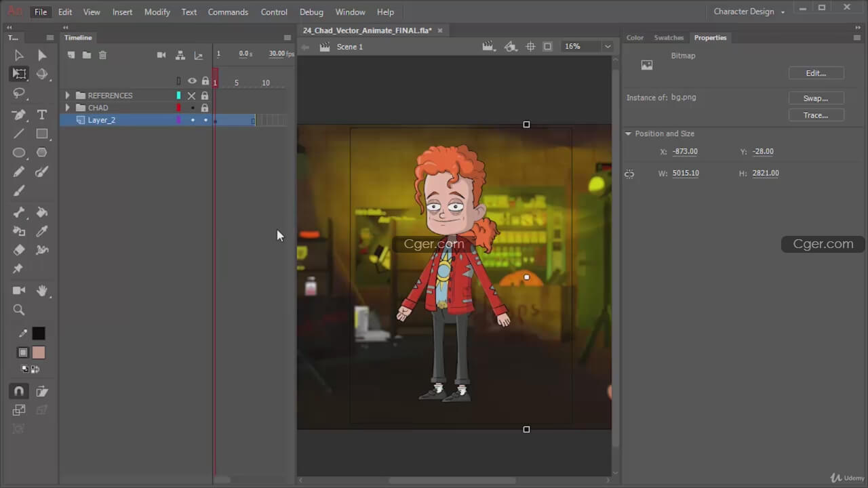Screen dimensions: 868x488
Task: Toggle lock on CHAD folder
Action: pos(204,108)
